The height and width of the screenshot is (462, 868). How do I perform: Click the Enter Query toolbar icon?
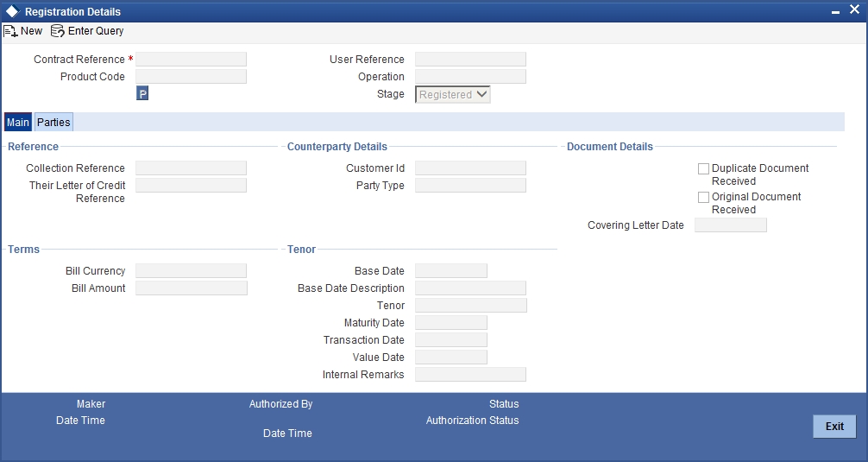coord(58,31)
